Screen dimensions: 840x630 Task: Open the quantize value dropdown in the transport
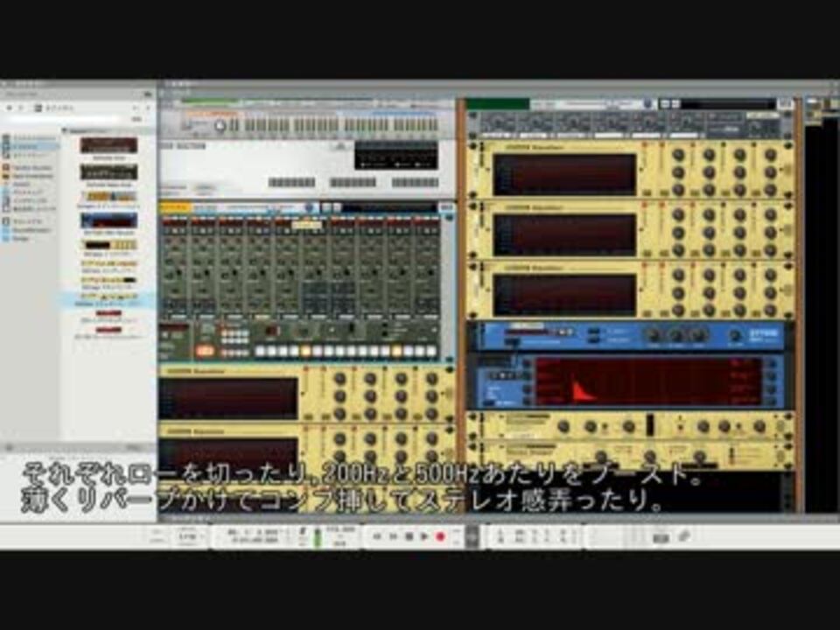pyautogui.click(x=187, y=536)
